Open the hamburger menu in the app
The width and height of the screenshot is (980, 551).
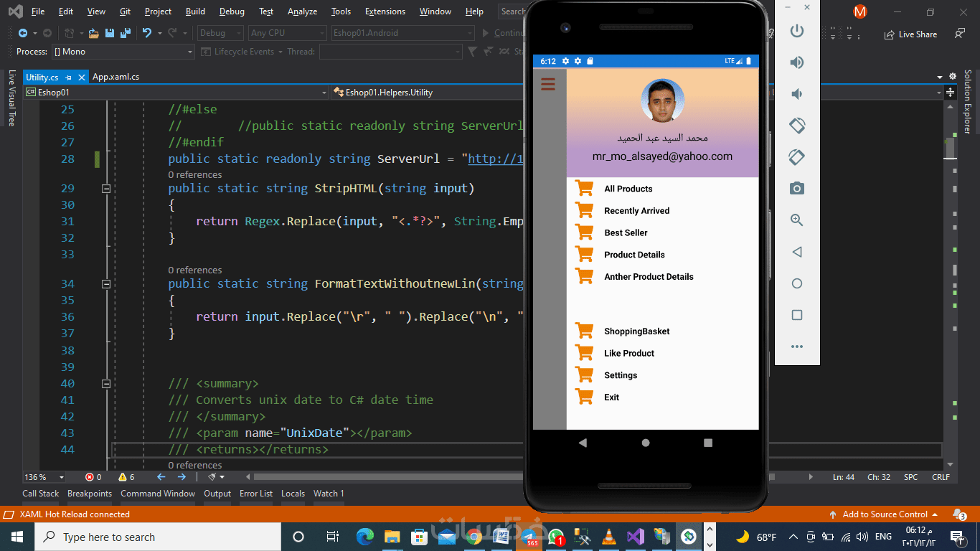pos(548,85)
